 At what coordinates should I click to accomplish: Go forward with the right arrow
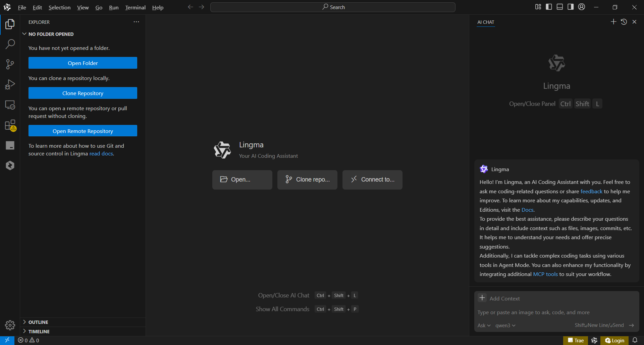tap(201, 7)
